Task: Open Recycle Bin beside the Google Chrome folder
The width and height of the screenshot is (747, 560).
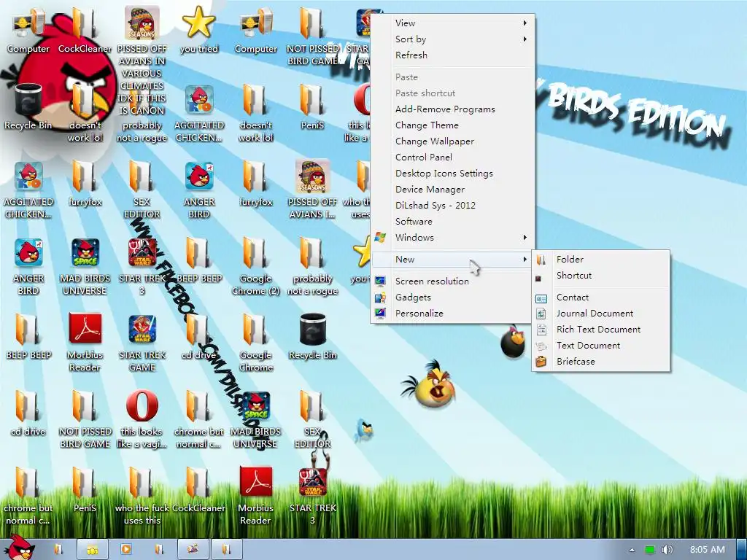Action: tap(312, 337)
